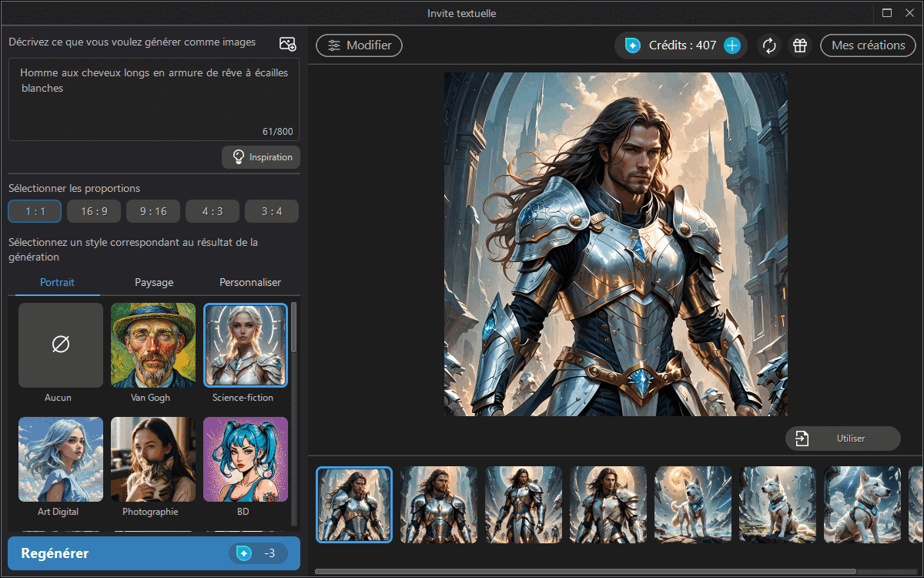Viewport: 924px width, 578px height.
Task: Choose the Aucun style tile
Action: pyautogui.click(x=61, y=345)
